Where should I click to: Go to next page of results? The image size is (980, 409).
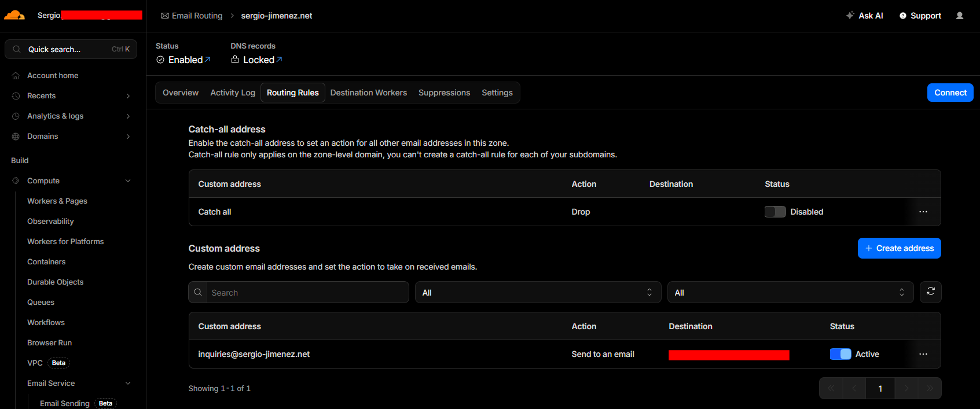[x=906, y=388]
